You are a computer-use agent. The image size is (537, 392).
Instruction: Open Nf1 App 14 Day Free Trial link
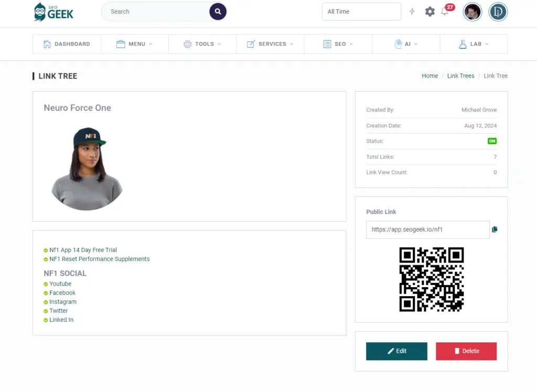(x=83, y=250)
